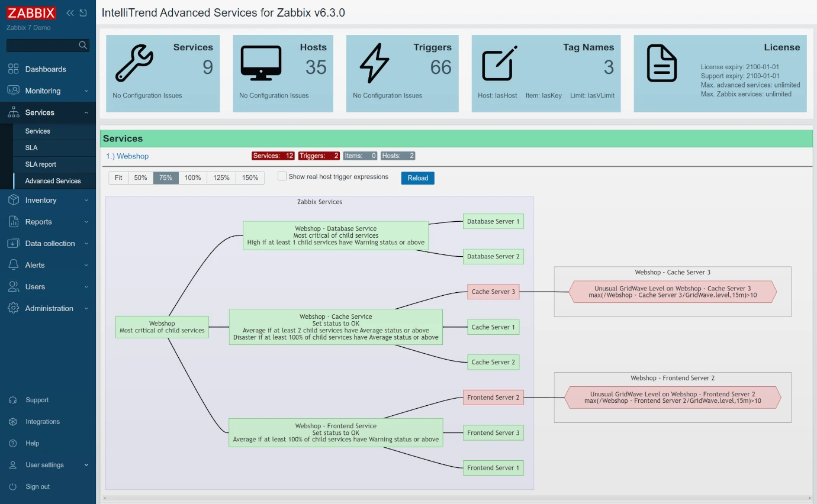Select the red Cache Server 3 node
This screenshot has width=817, height=504.
(493, 292)
